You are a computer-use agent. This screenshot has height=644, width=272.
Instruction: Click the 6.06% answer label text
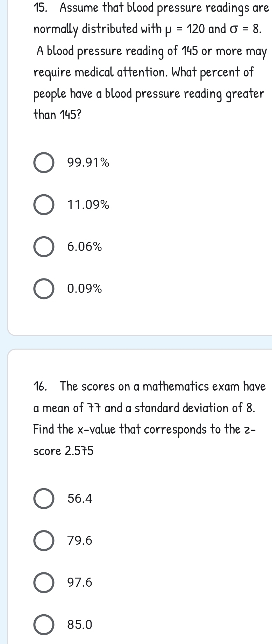pos(85,247)
